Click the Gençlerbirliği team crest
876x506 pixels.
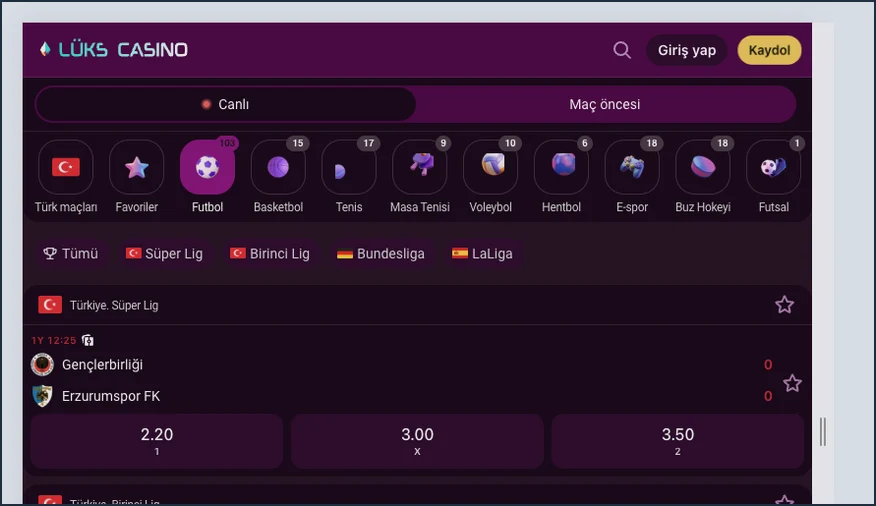(42, 365)
